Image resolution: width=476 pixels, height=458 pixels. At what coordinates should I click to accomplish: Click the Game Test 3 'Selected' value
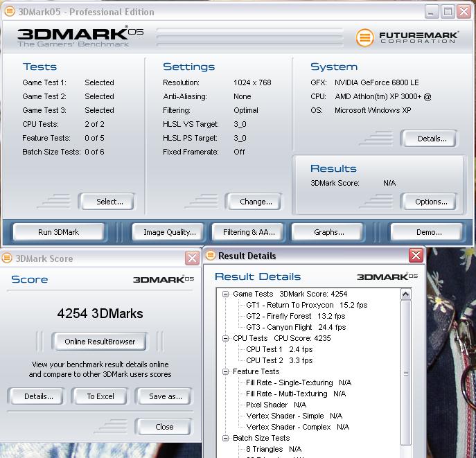[x=99, y=110]
